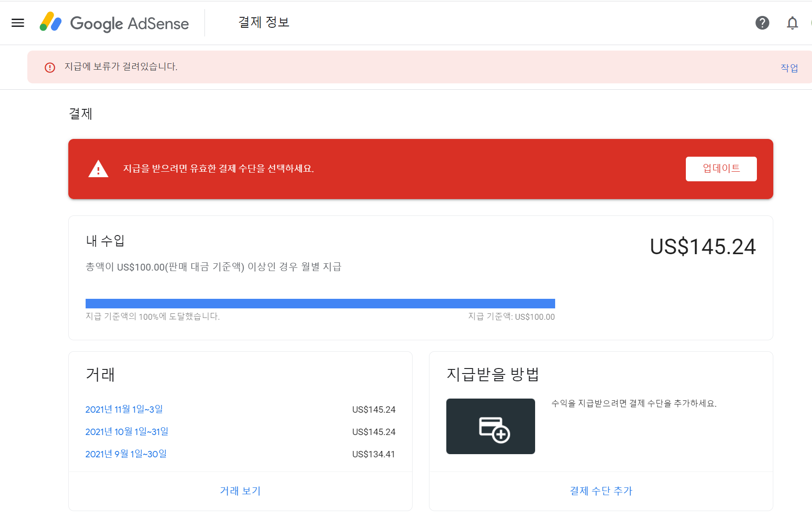Click 결제 수단 추가 link
Image resolution: width=812 pixels, height=517 pixels.
[x=601, y=491]
